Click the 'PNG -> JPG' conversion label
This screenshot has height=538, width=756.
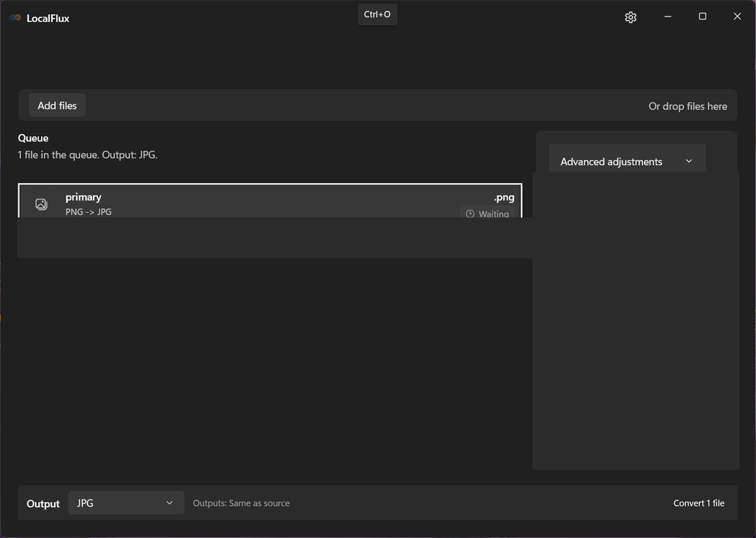click(88, 212)
